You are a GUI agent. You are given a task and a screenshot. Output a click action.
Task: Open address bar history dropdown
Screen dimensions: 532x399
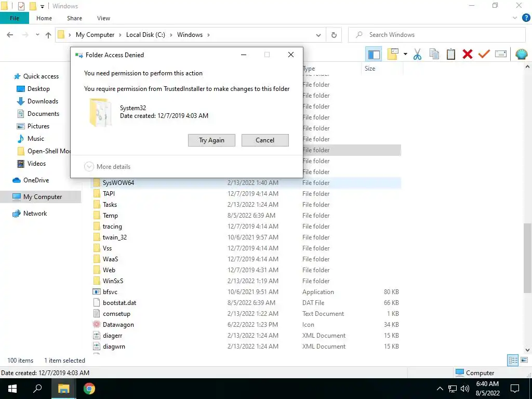coord(318,35)
